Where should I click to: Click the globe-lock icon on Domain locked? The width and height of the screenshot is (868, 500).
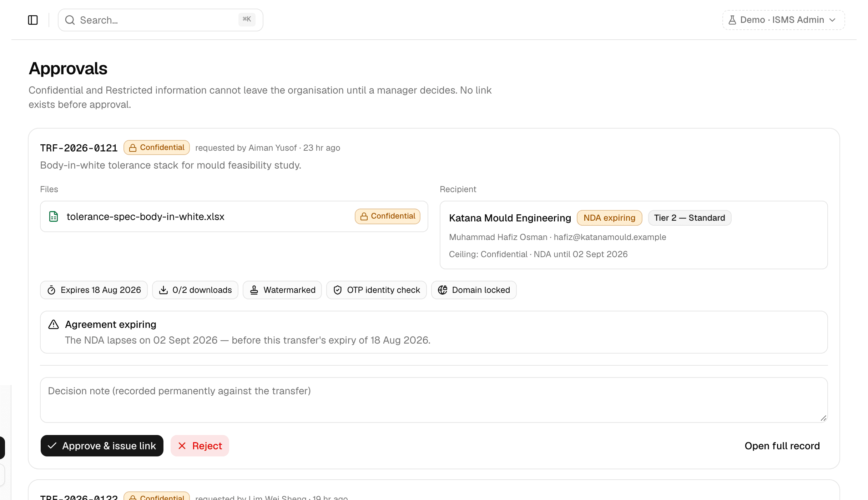[x=443, y=290]
